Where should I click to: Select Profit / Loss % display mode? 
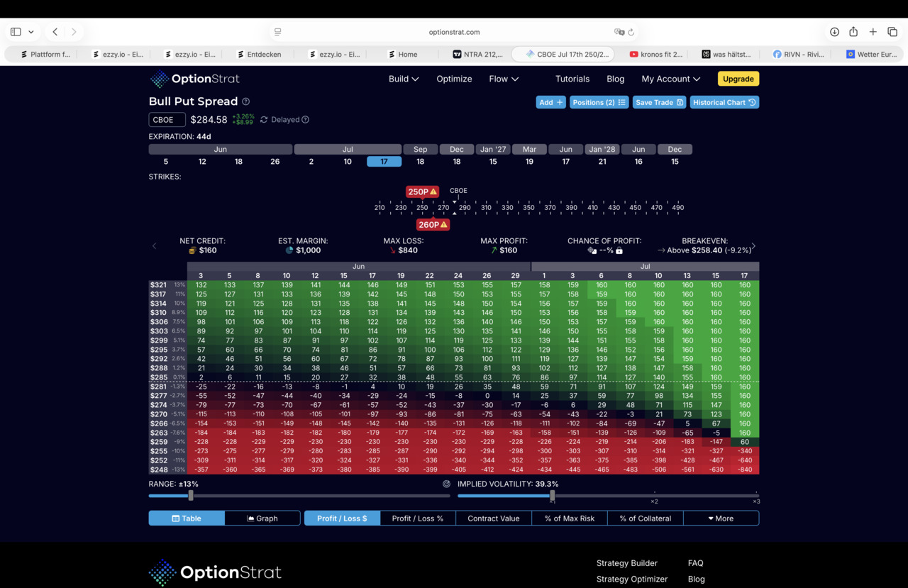[x=418, y=518]
